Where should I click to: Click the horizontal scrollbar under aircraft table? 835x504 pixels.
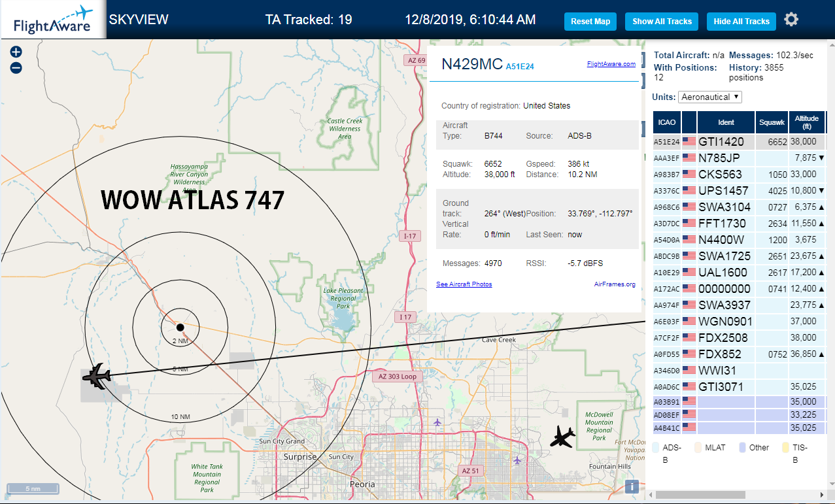(x=700, y=495)
